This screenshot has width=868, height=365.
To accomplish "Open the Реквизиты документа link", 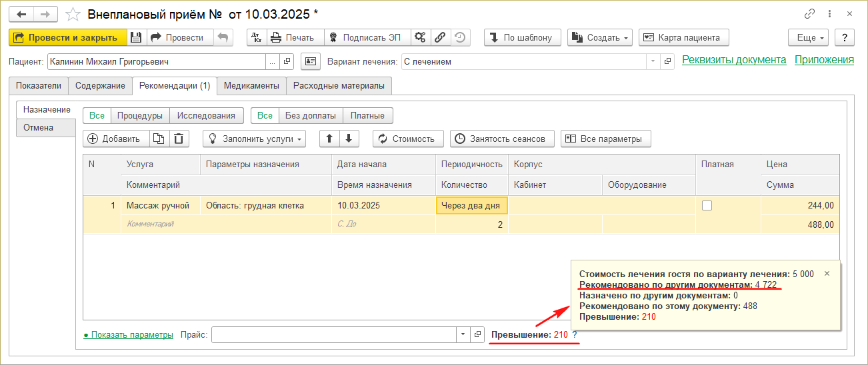I will [x=734, y=60].
